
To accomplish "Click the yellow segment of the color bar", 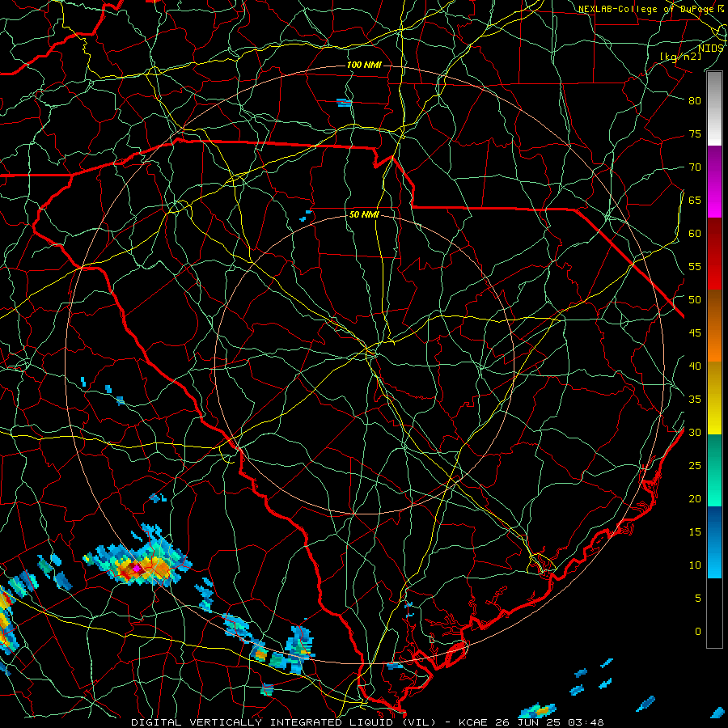I will coord(714,398).
